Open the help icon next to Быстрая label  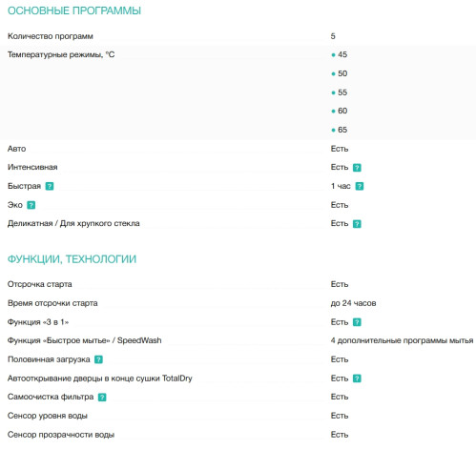50,186
